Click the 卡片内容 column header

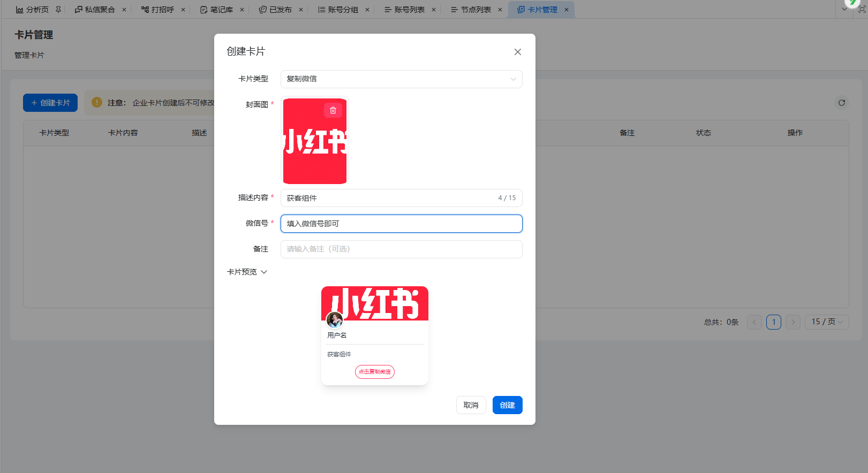123,133
